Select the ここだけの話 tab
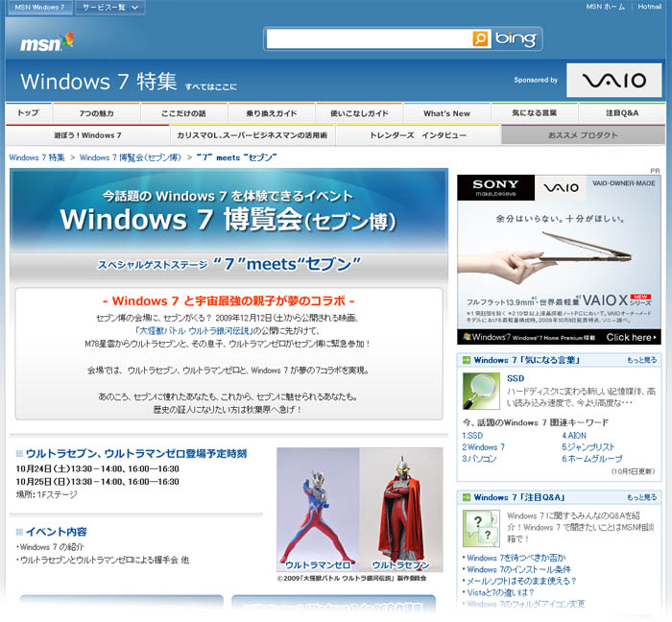The image size is (672, 622). 184,113
